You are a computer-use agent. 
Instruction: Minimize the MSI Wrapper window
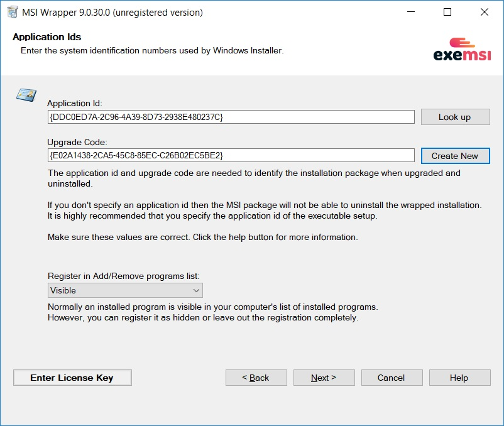(410, 12)
